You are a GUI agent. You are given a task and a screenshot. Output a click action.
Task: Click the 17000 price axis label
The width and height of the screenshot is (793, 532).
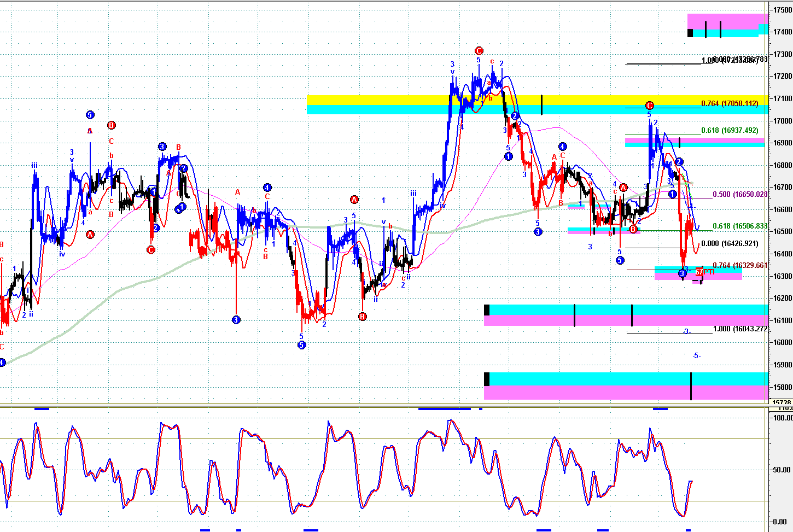tap(783, 121)
